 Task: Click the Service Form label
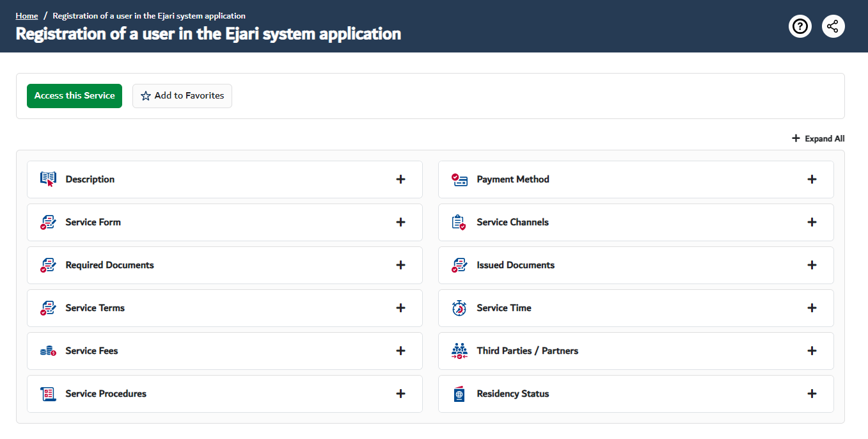click(93, 222)
